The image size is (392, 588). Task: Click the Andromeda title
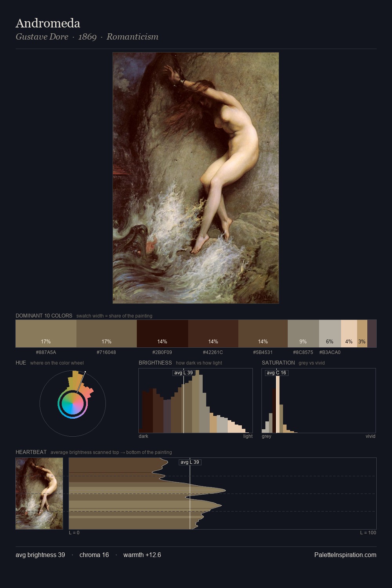(48, 23)
